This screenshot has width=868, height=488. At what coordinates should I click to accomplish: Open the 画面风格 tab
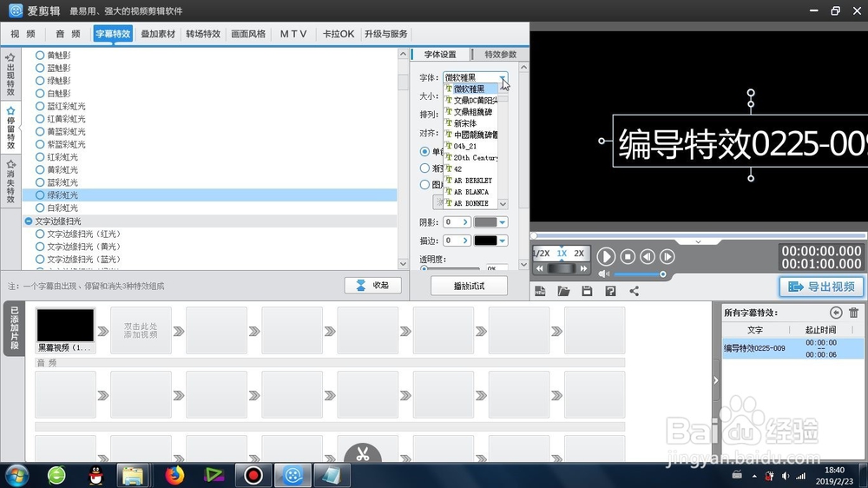pyautogui.click(x=248, y=34)
